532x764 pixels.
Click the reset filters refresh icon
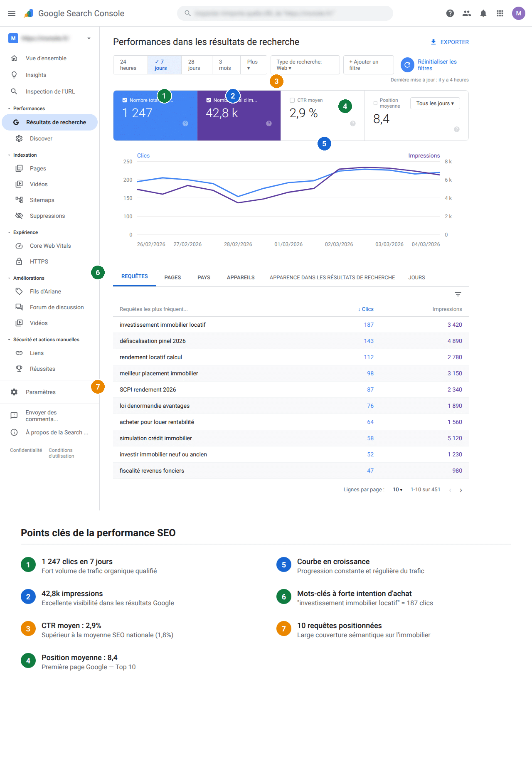pyautogui.click(x=407, y=65)
